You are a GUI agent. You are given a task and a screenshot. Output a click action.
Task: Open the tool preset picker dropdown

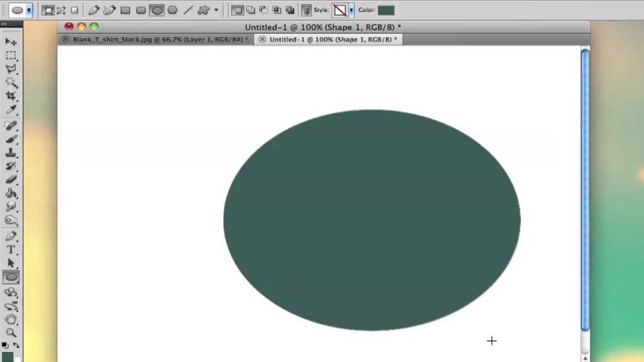[29, 10]
